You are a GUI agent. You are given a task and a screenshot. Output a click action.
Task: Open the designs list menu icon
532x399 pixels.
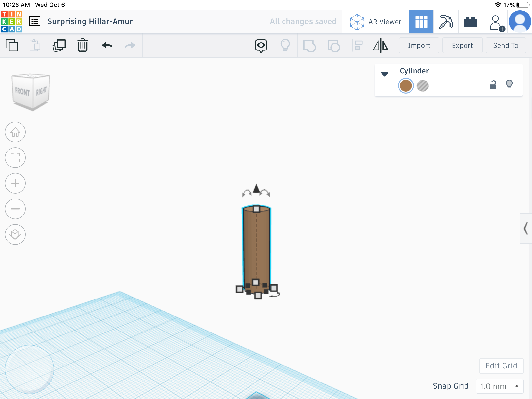(35, 21)
